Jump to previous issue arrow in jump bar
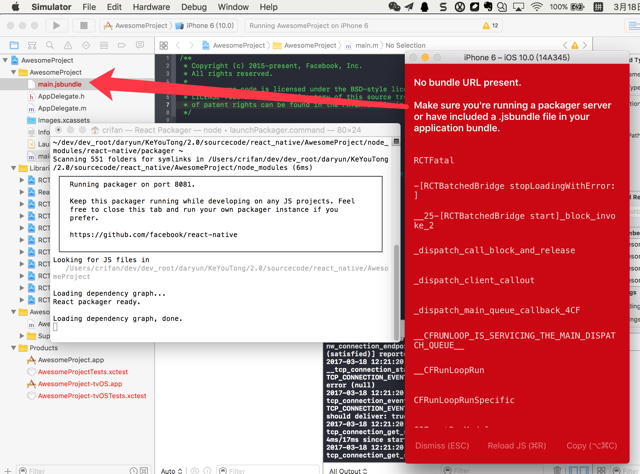The image size is (640, 474). (x=565, y=45)
